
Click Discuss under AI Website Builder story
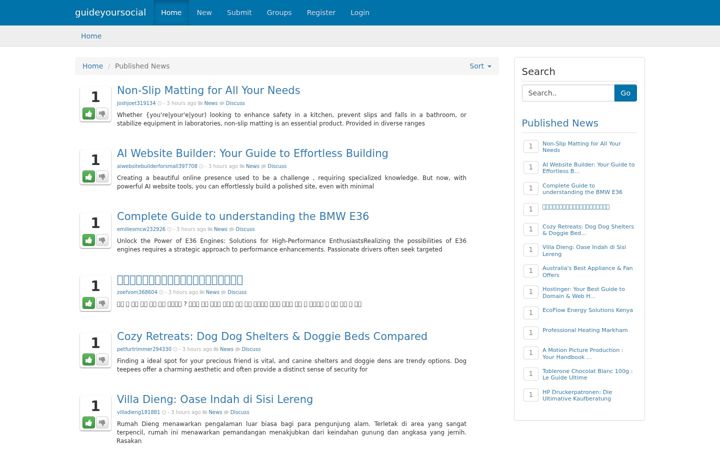coord(277,166)
